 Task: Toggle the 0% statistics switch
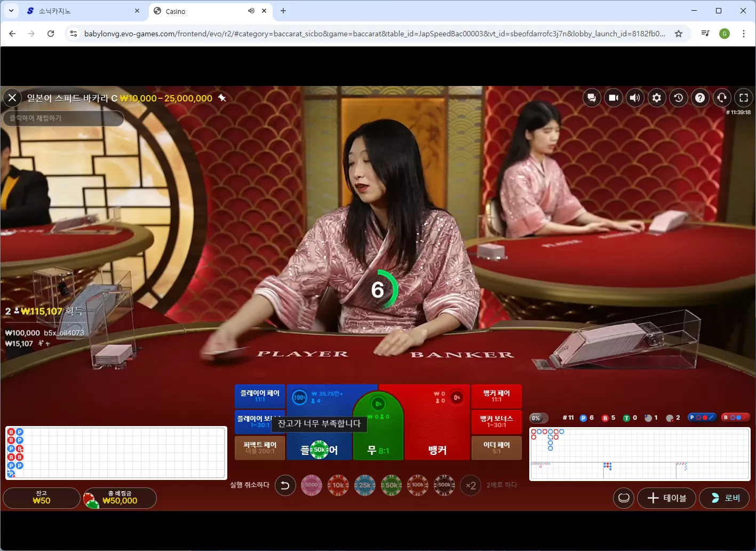tap(539, 418)
